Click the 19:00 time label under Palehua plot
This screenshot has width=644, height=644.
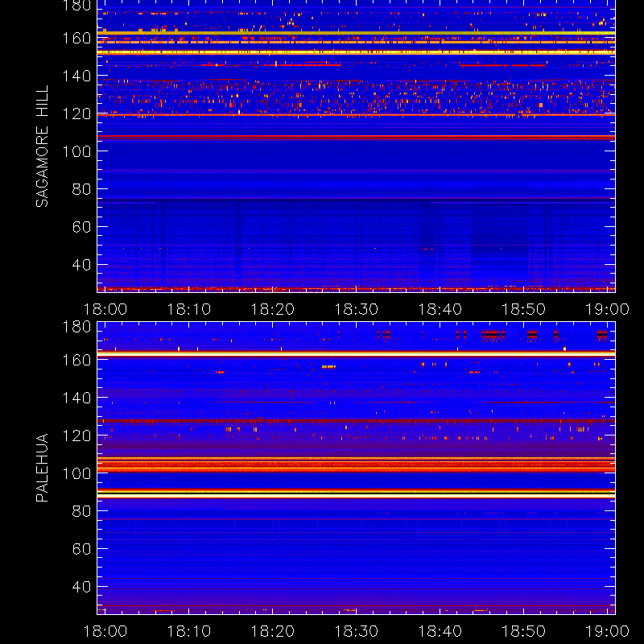(x=607, y=631)
